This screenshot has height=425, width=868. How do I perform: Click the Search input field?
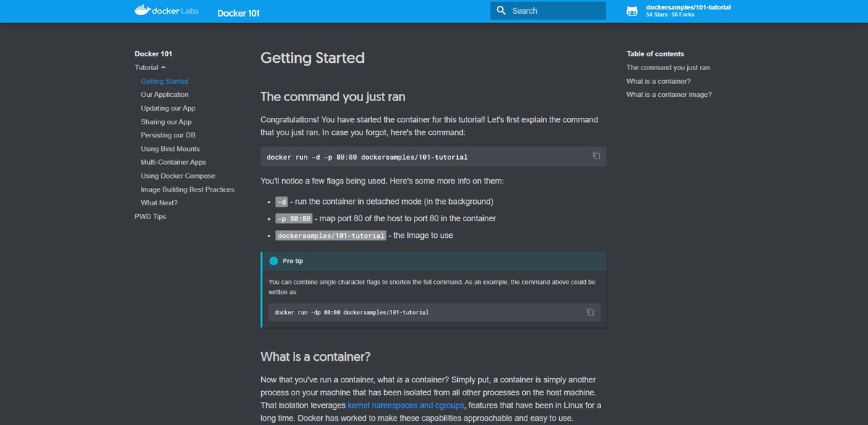[x=548, y=11]
